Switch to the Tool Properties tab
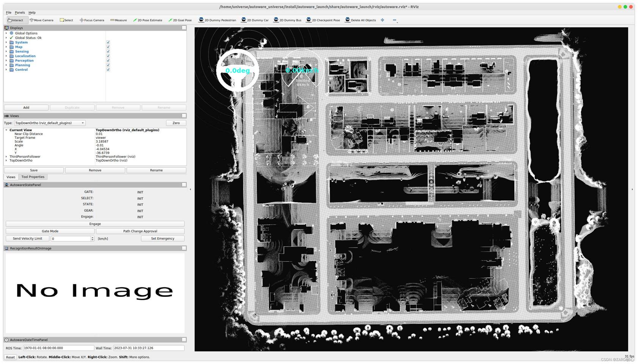Viewport: 638px width, 364px height. (33, 177)
